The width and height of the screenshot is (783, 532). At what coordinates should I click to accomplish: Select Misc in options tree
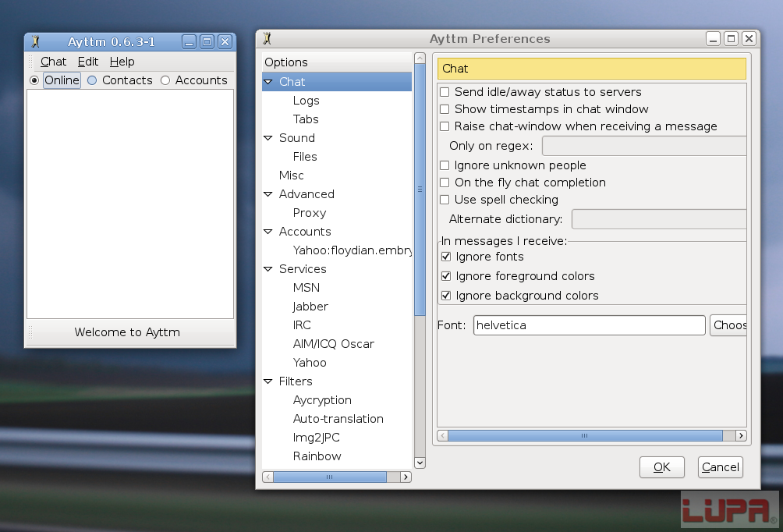[x=291, y=176]
